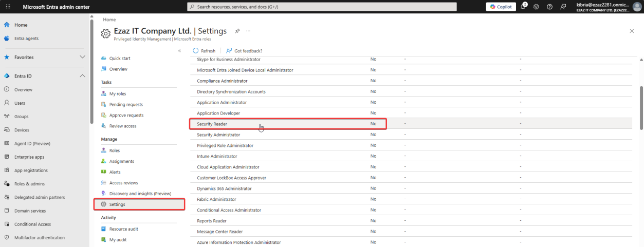This screenshot has width=644, height=247.
Task: Collapse the blade menu with chevrons
Action: (x=179, y=51)
